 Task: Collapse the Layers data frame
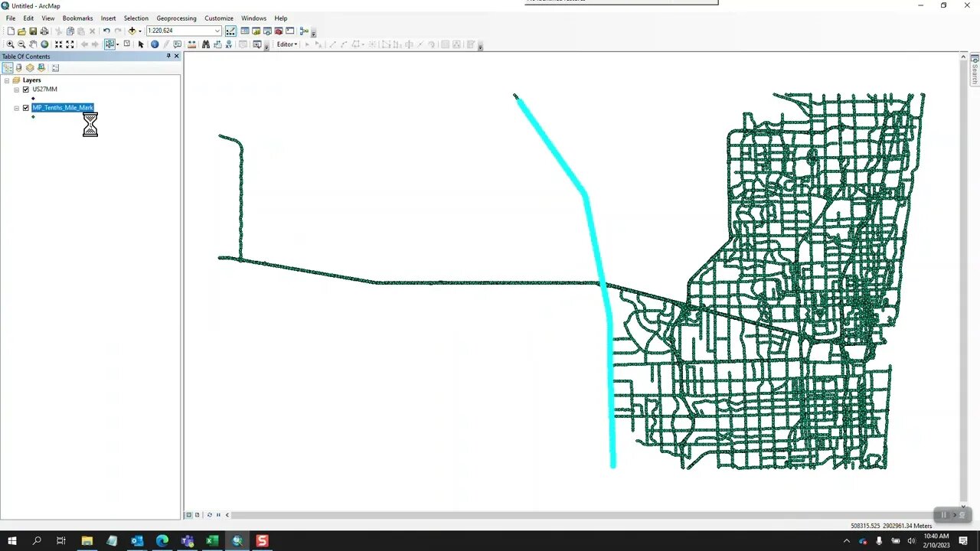7,80
